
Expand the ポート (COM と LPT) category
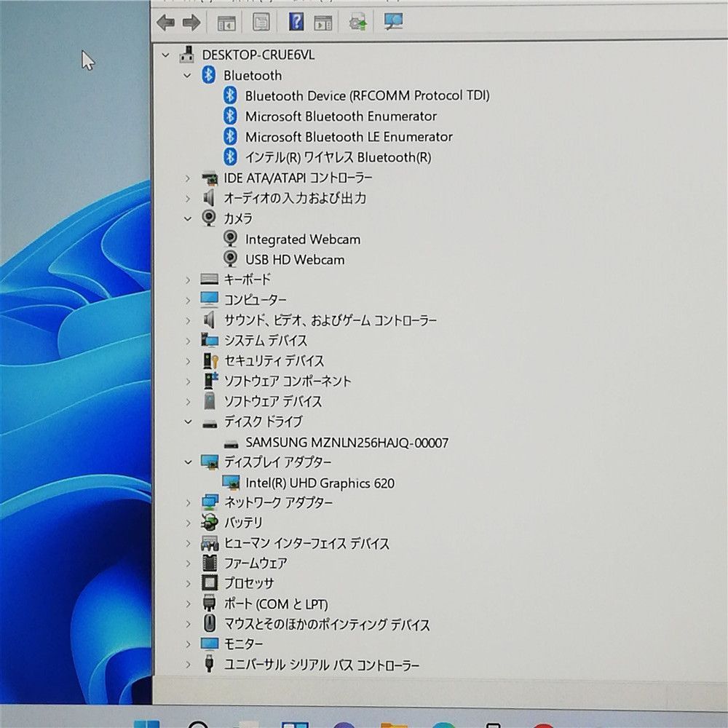click(188, 604)
